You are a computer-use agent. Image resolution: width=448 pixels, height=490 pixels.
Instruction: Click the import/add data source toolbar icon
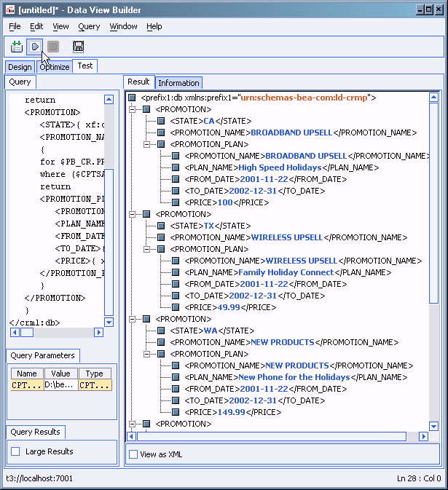point(17,47)
